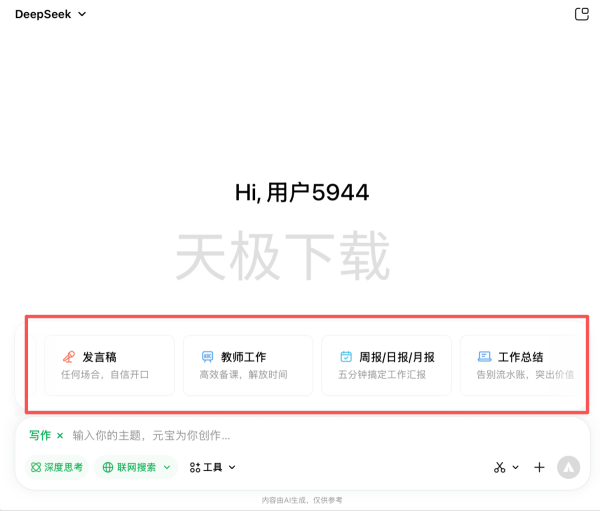Toggle 深度思考 deep thinking mode
The width and height of the screenshot is (600, 511).
(x=57, y=467)
